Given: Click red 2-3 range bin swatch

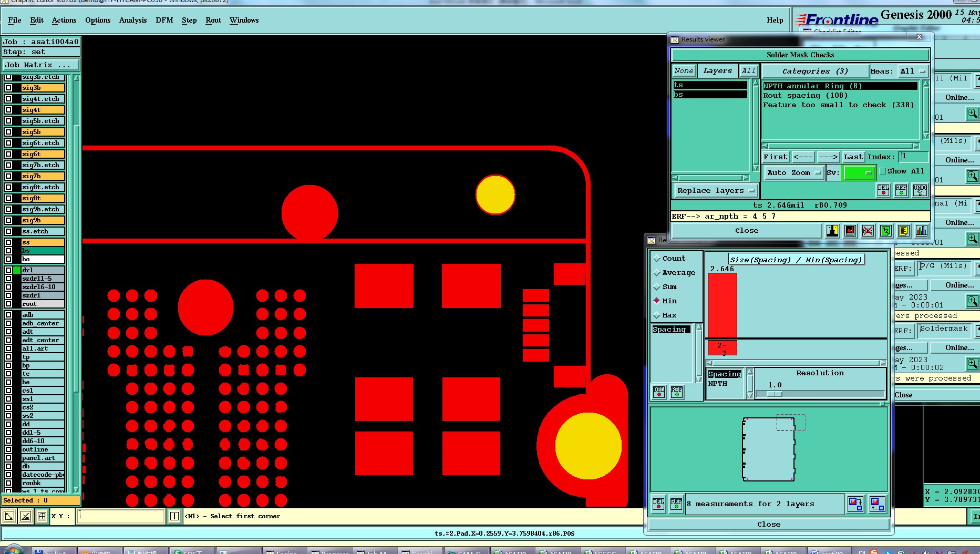Looking at the screenshot, I should 723,348.
